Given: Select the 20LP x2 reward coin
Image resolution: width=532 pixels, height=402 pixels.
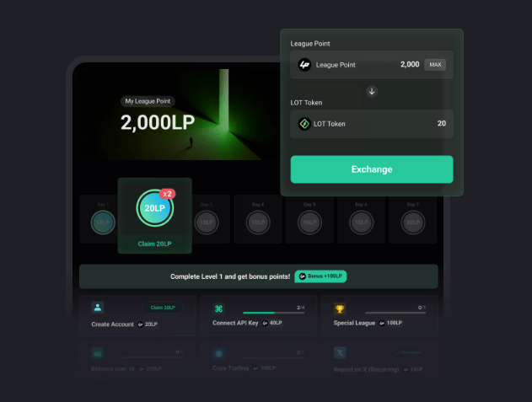Looking at the screenshot, I should [155, 208].
